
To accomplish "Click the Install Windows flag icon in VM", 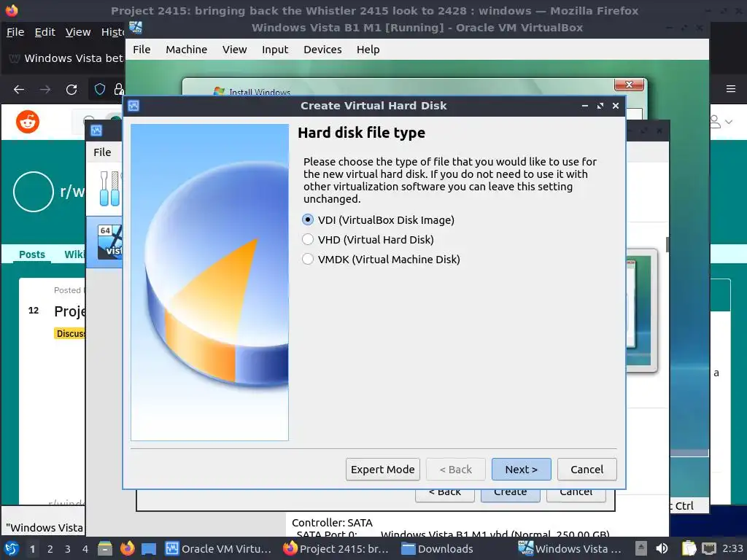I will coord(219,91).
